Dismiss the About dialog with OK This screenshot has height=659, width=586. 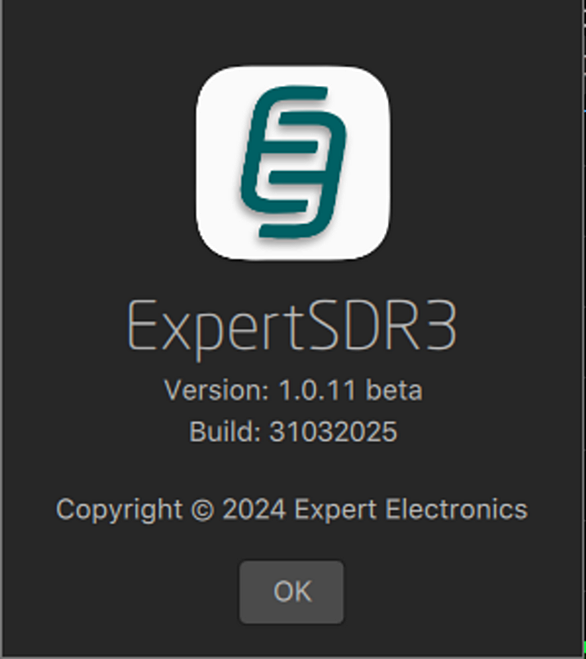(x=291, y=592)
